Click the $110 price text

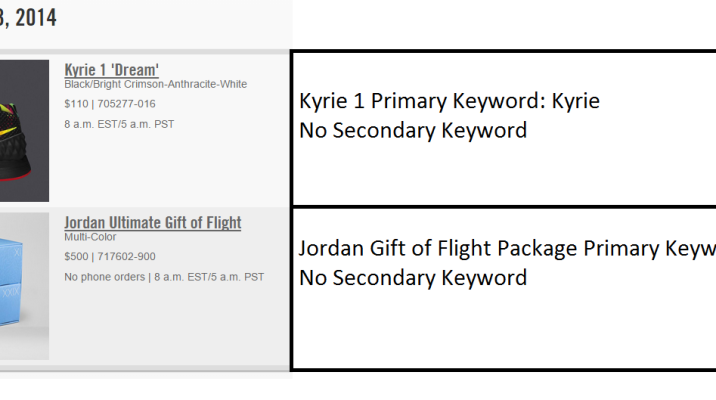[76, 104]
